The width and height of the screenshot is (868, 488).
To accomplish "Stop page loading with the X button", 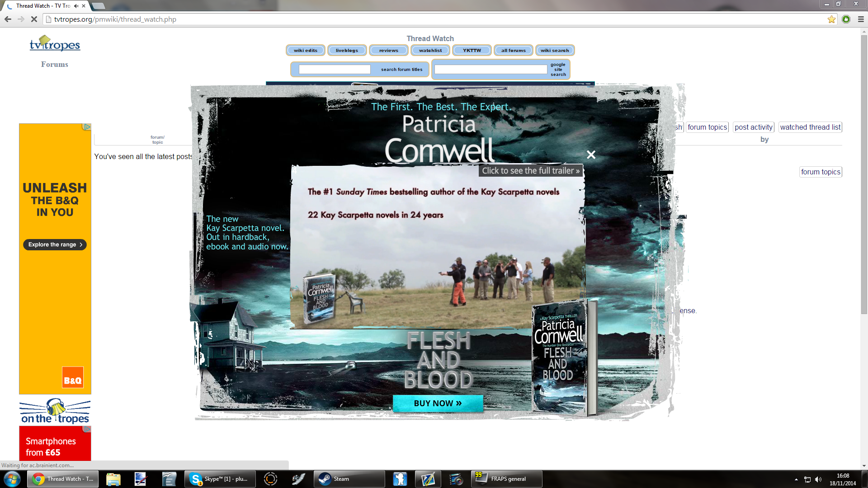I will [34, 19].
